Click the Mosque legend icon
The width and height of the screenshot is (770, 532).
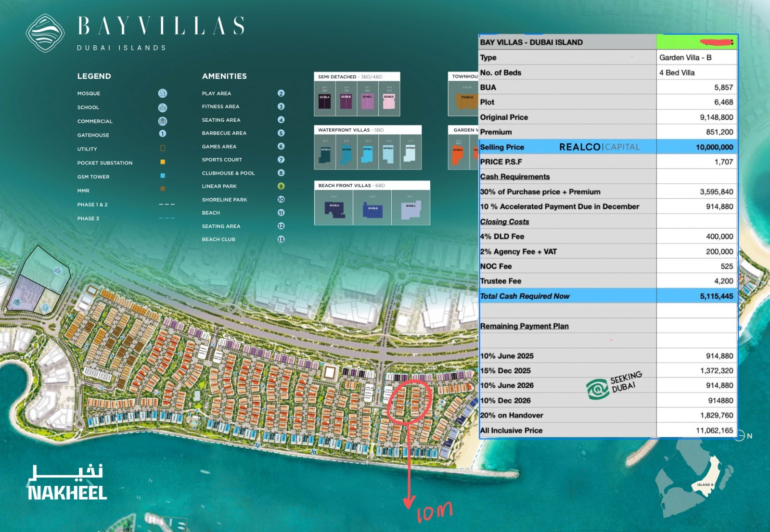tap(163, 93)
